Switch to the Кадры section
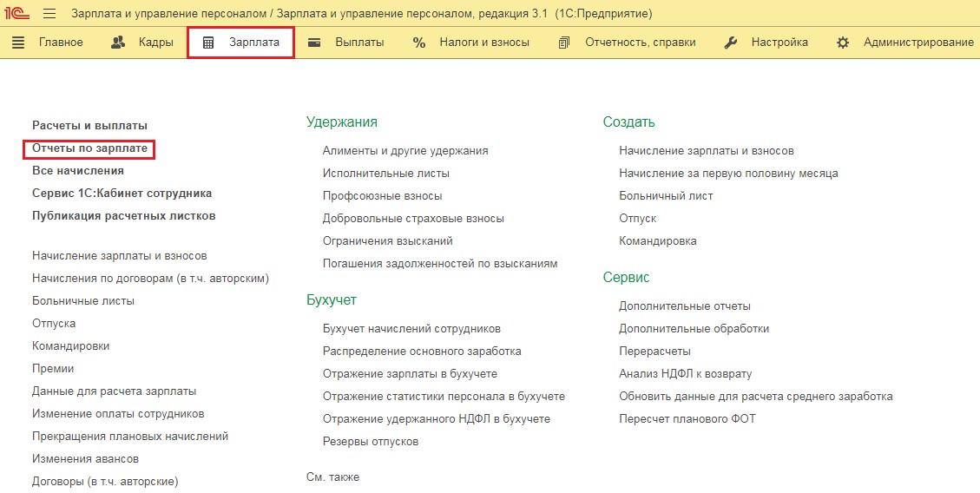This screenshot has width=980, height=493. coord(155,43)
